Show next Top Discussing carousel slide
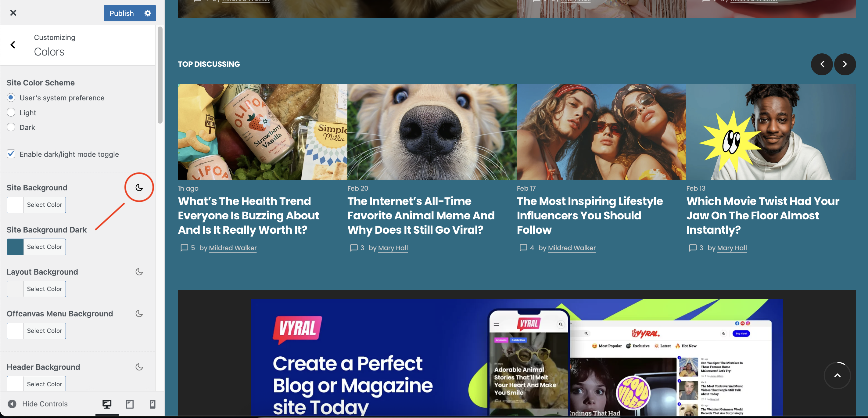Viewport: 868px width, 418px height. [845, 64]
